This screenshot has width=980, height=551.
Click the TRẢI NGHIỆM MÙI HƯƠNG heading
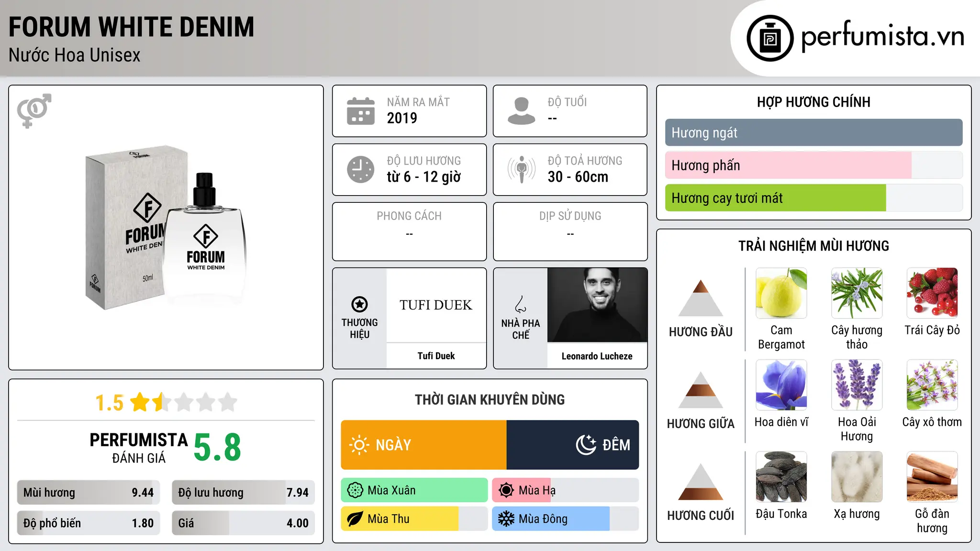tap(813, 246)
